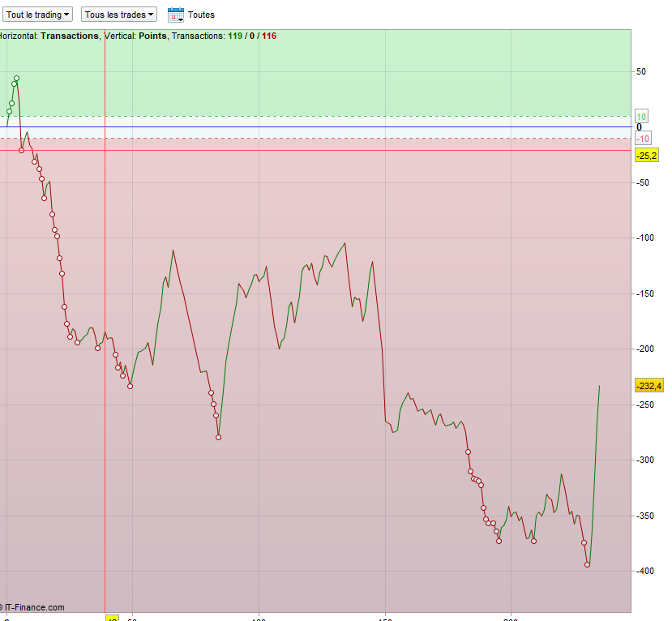Click the -200 axis tick label

tap(645, 349)
